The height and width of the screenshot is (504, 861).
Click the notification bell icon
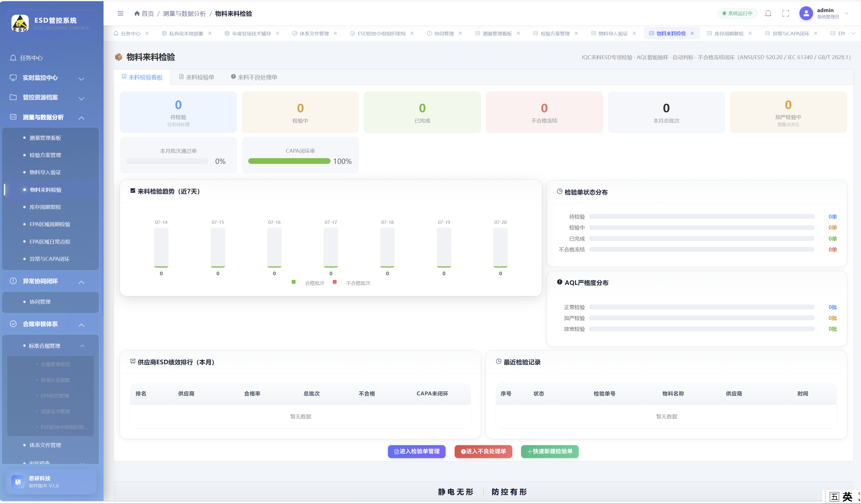click(x=768, y=14)
